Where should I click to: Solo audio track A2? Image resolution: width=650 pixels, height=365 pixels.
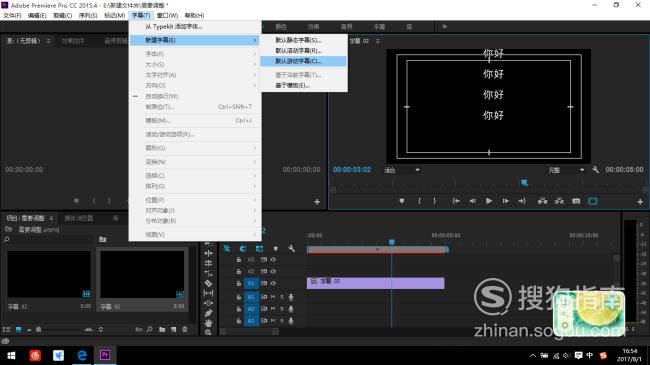click(282, 309)
